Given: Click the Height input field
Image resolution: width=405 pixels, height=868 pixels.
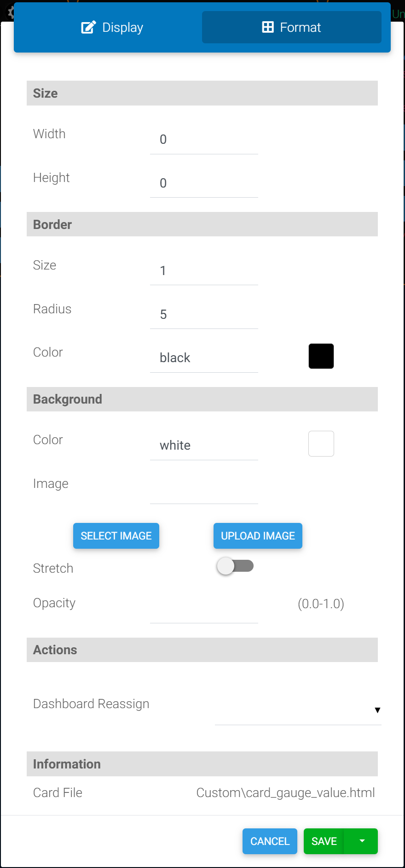Looking at the screenshot, I should click(204, 183).
